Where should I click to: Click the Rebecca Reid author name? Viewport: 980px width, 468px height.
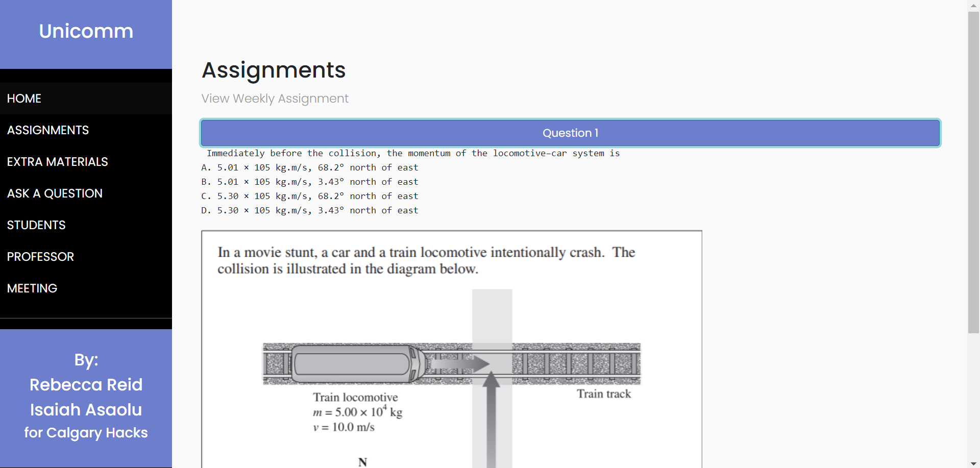(86, 385)
